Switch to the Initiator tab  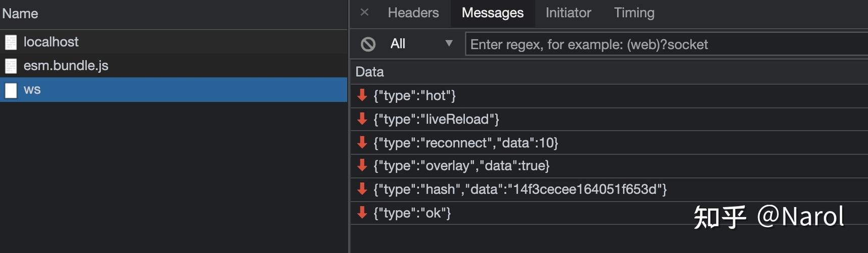click(568, 13)
